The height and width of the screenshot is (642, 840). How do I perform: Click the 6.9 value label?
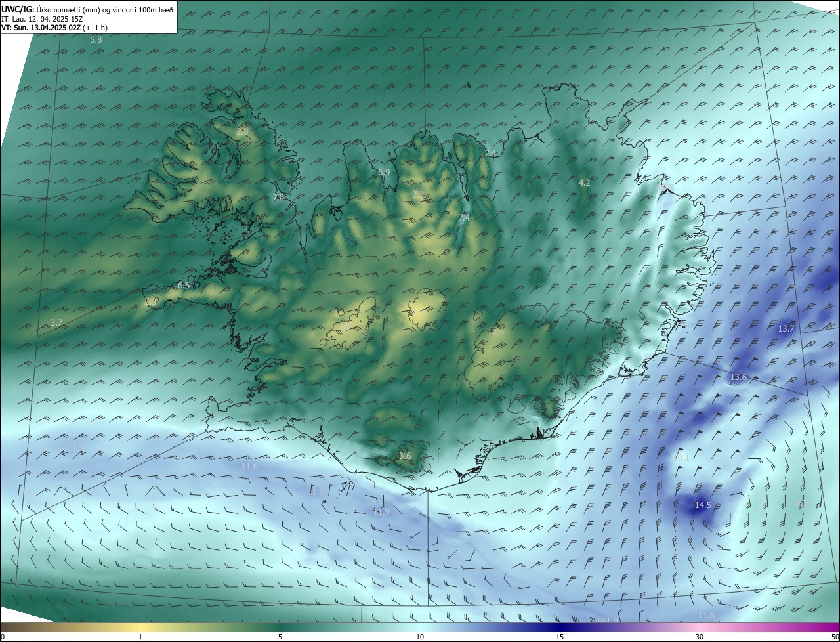click(x=384, y=173)
